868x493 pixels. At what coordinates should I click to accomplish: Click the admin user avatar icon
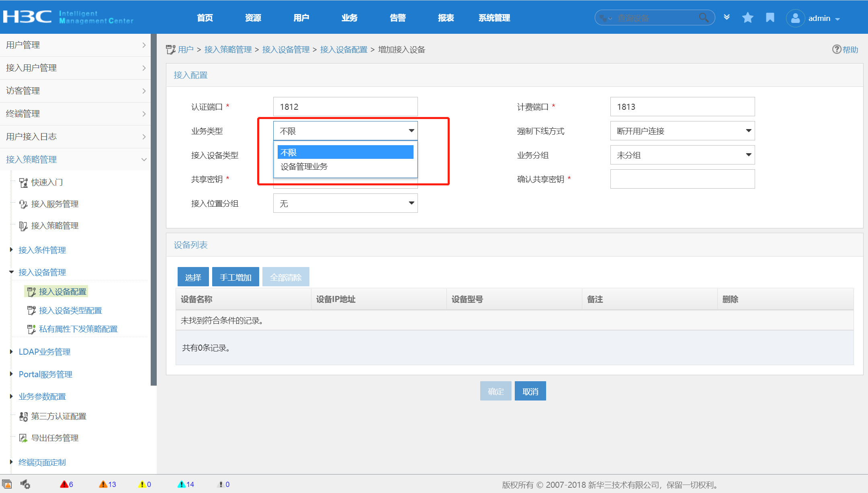[795, 18]
